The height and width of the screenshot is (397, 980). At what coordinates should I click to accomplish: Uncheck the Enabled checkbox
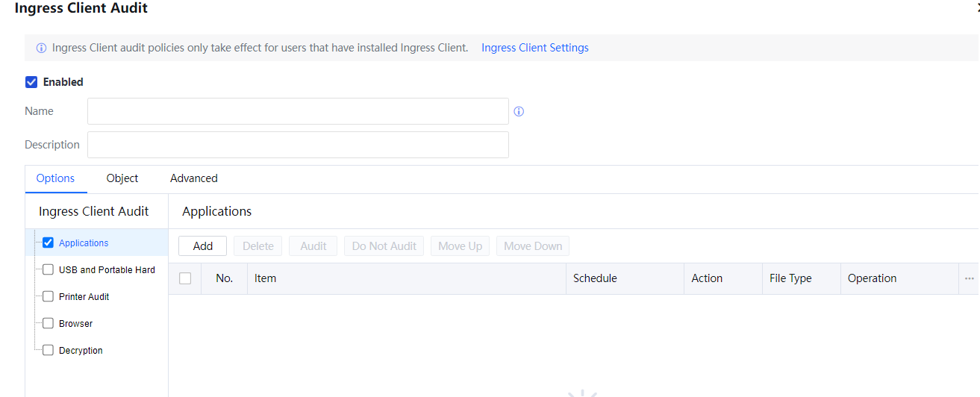click(31, 82)
